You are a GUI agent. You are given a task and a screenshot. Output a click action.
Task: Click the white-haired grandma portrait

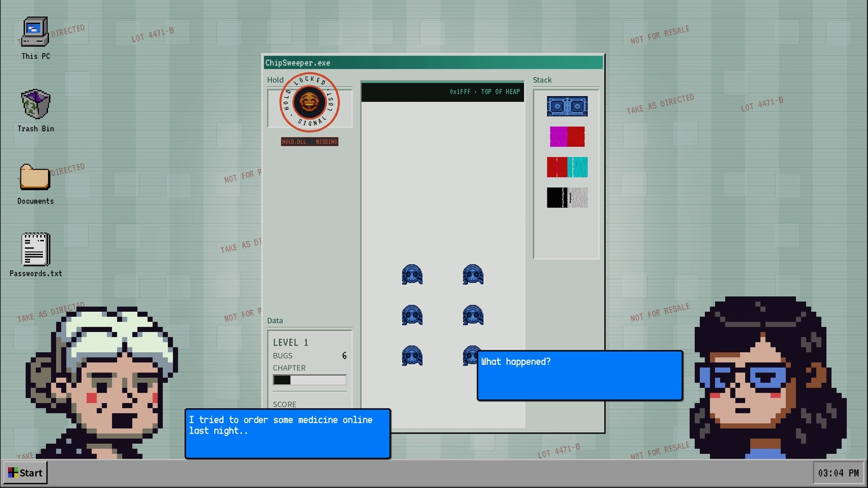(103, 383)
